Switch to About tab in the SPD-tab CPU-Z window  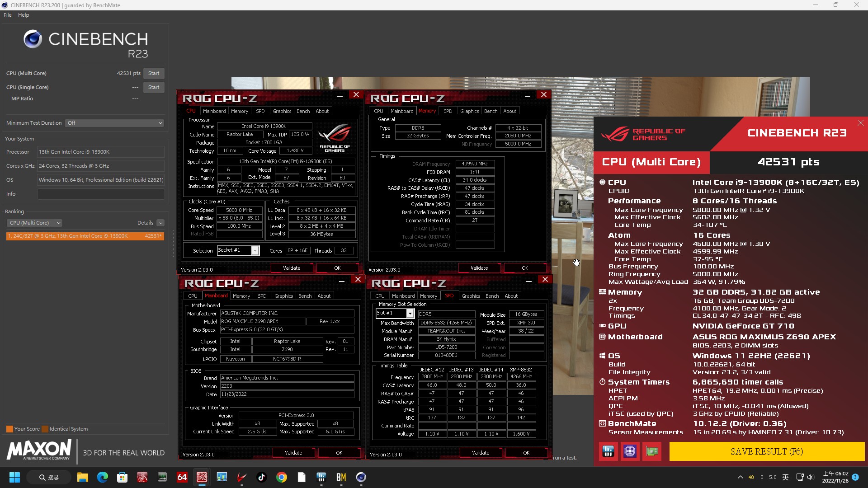511,296
